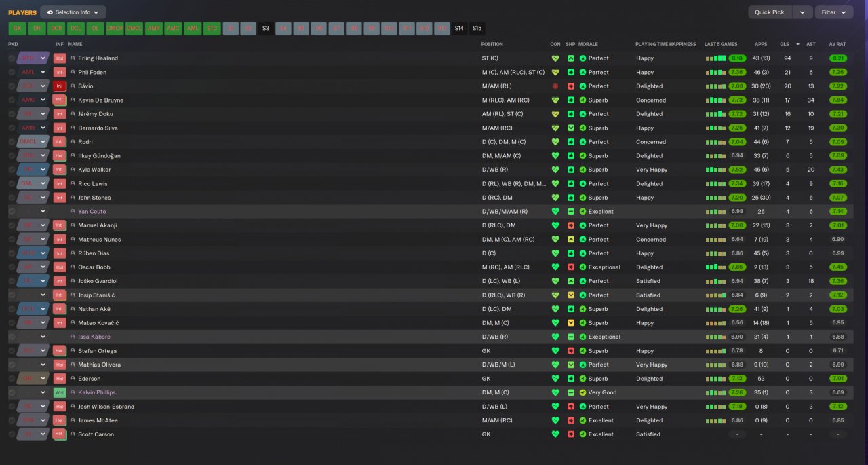Sort by PLAYING TIME HAPPINESS column
The width and height of the screenshot is (868, 465).
(x=665, y=44)
